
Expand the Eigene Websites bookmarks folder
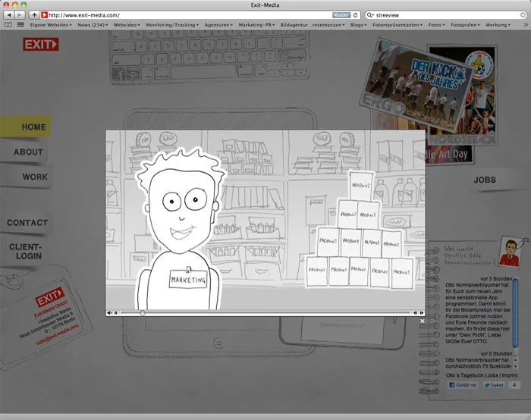(x=52, y=25)
